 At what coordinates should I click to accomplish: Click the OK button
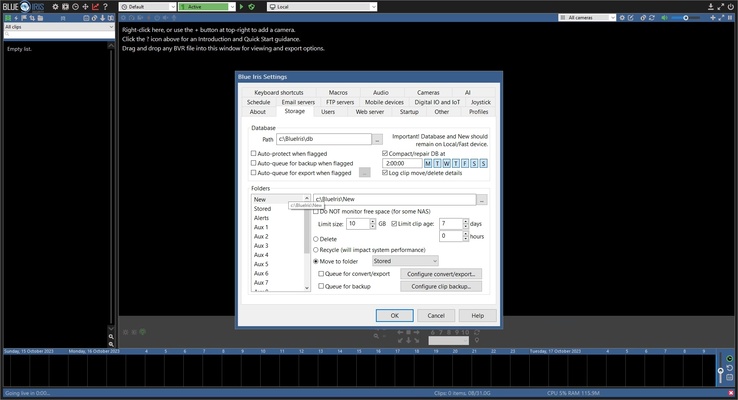pos(394,315)
